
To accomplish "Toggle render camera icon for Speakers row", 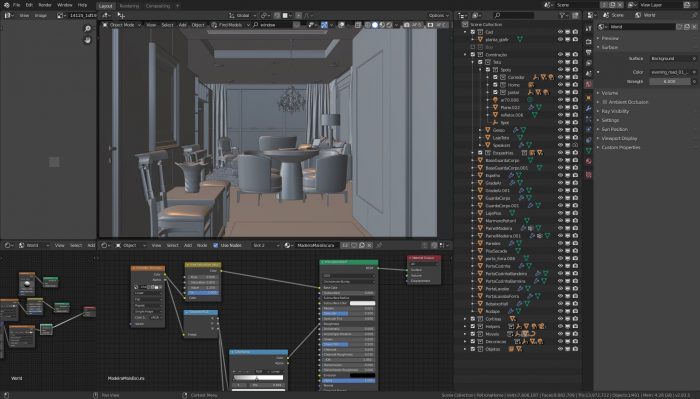I will pos(575,145).
